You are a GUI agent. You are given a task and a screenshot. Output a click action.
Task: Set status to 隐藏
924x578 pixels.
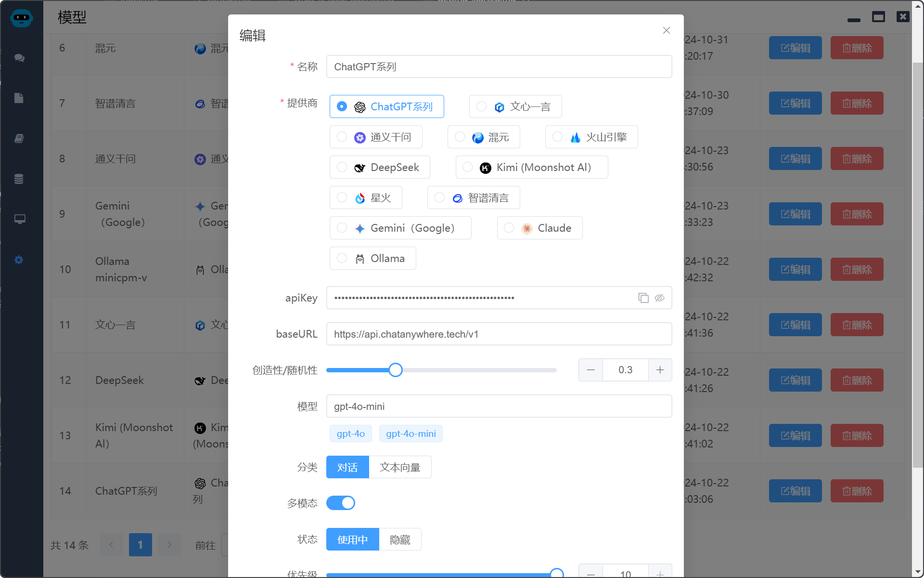[400, 539]
